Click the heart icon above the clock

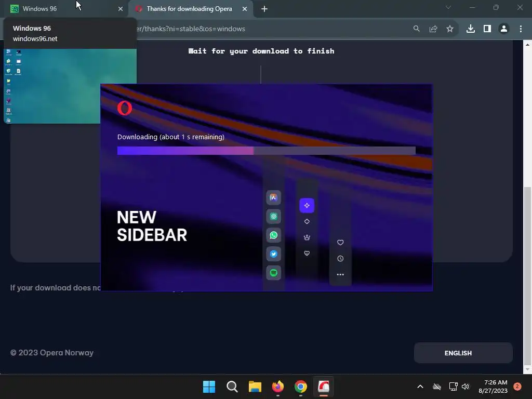[340, 243]
